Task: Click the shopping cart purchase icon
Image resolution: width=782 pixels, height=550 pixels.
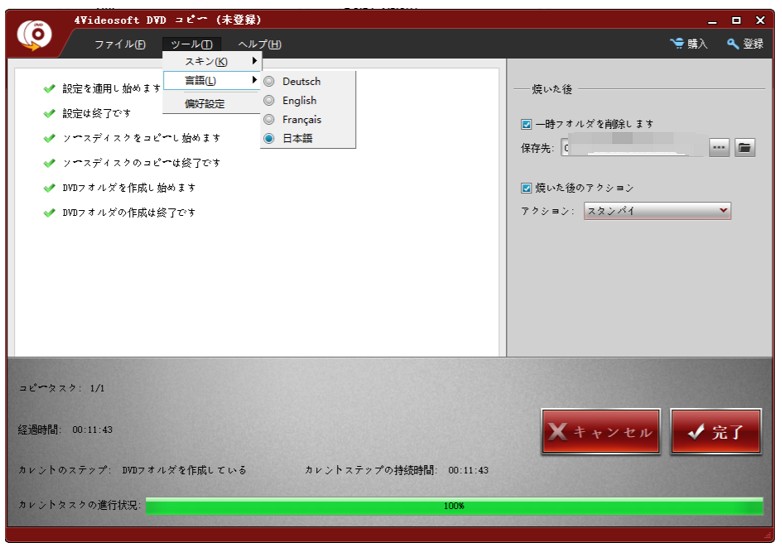Action: (x=677, y=43)
